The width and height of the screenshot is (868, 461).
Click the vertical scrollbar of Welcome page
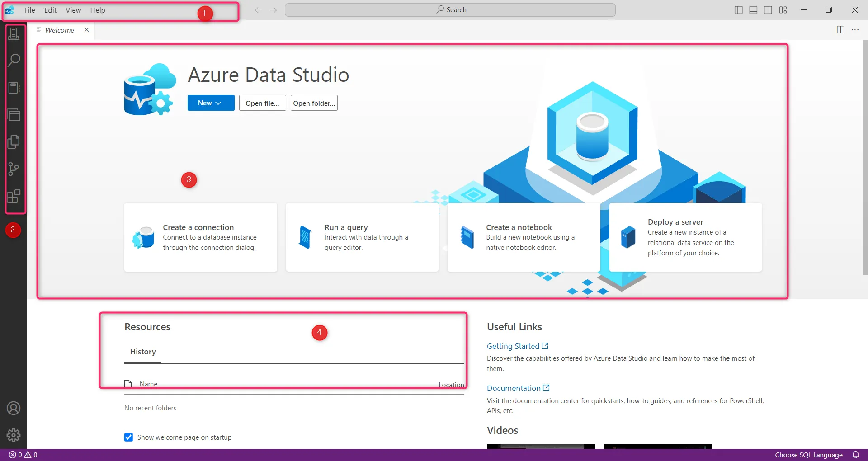(x=865, y=157)
